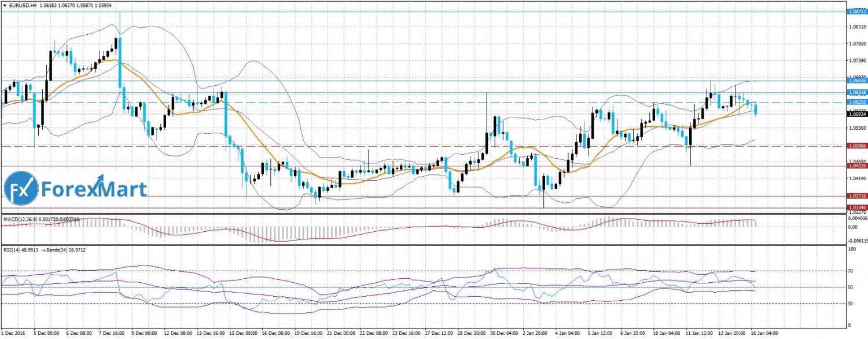The width and height of the screenshot is (868, 339).
Task: Click the dropdown triangle beside EURUSD,H4
Action: 5,5
